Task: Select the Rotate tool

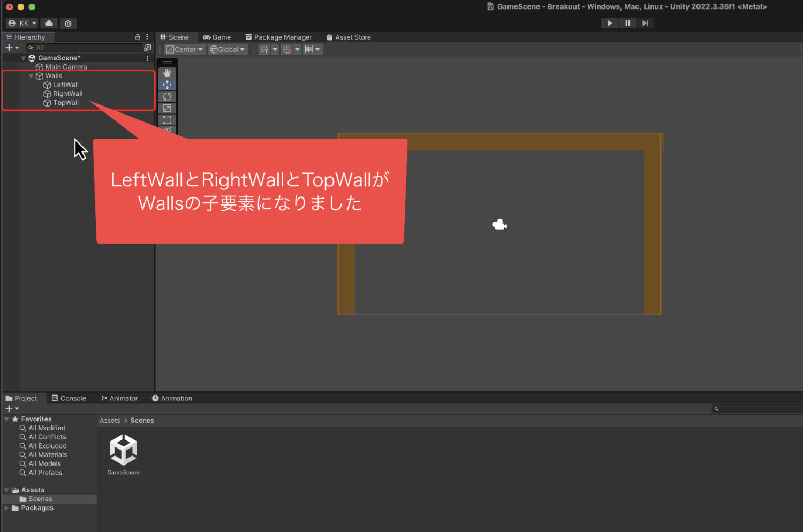Action: point(167,96)
